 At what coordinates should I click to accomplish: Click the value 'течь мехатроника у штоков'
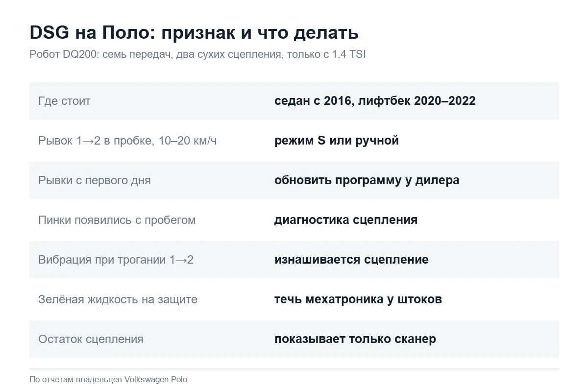click(358, 299)
